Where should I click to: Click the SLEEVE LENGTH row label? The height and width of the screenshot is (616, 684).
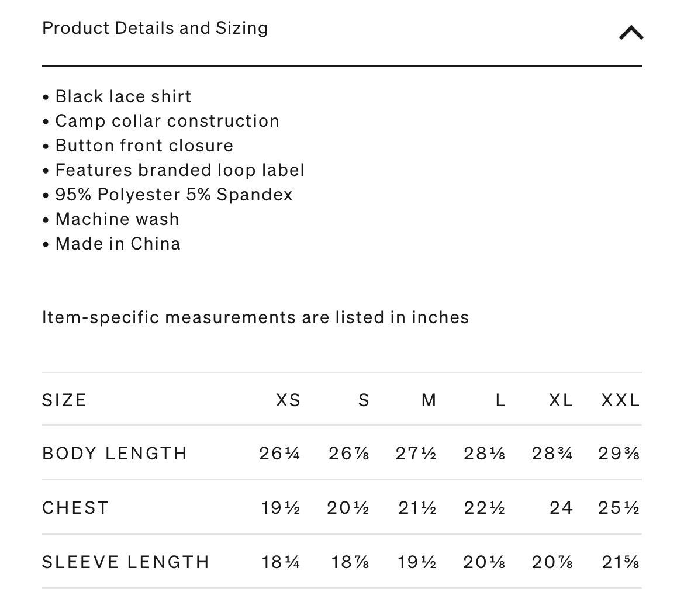(x=126, y=562)
